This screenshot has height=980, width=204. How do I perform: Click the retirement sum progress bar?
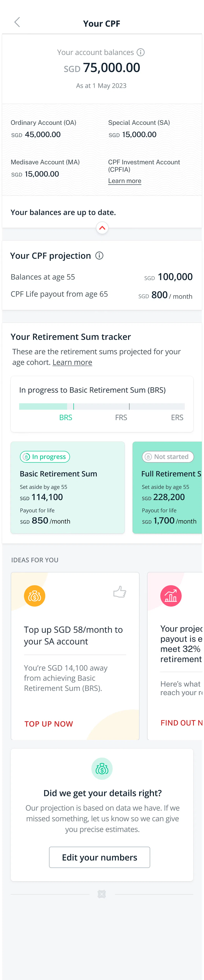coord(102,406)
